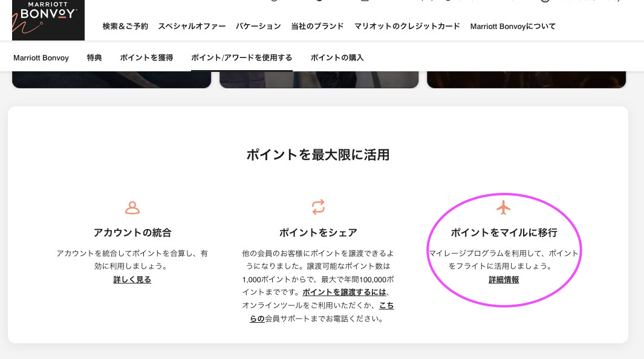Open the マリオットのクレジットカード menu
Image resolution: width=644 pixels, height=359 pixels.
point(407,27)
